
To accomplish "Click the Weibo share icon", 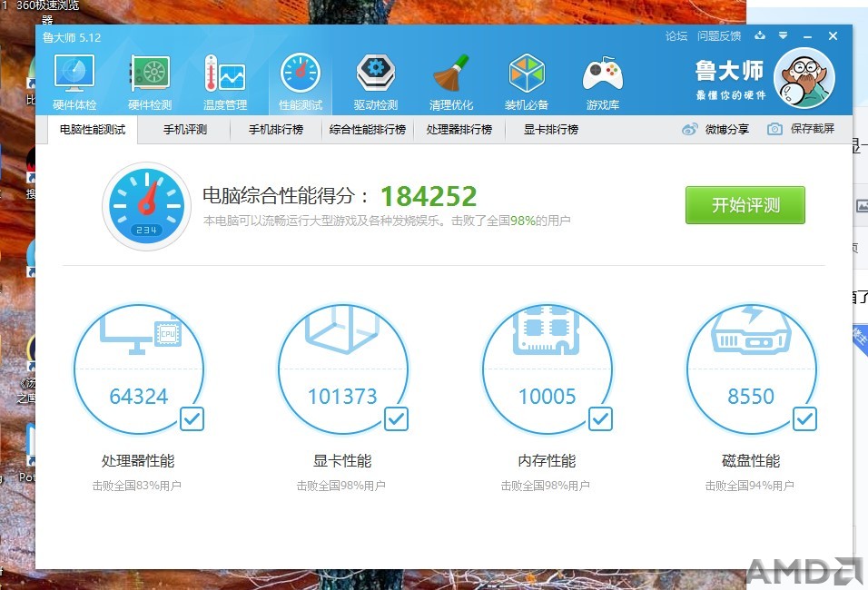I will [690, 129].
